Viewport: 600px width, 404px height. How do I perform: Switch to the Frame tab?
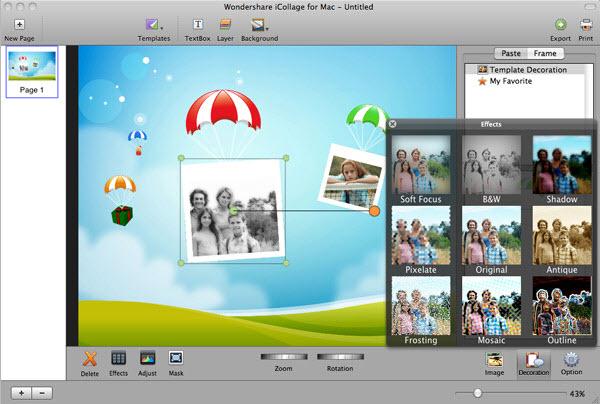pos(545,53)
